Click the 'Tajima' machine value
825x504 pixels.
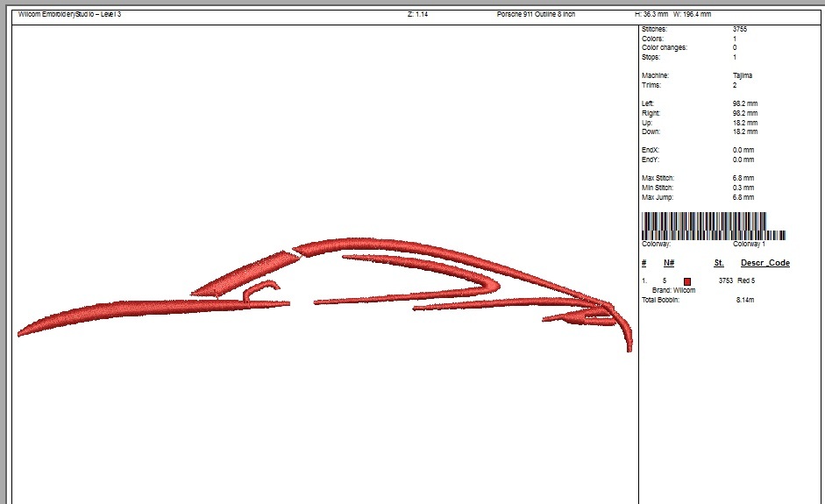tap(743, 75)
